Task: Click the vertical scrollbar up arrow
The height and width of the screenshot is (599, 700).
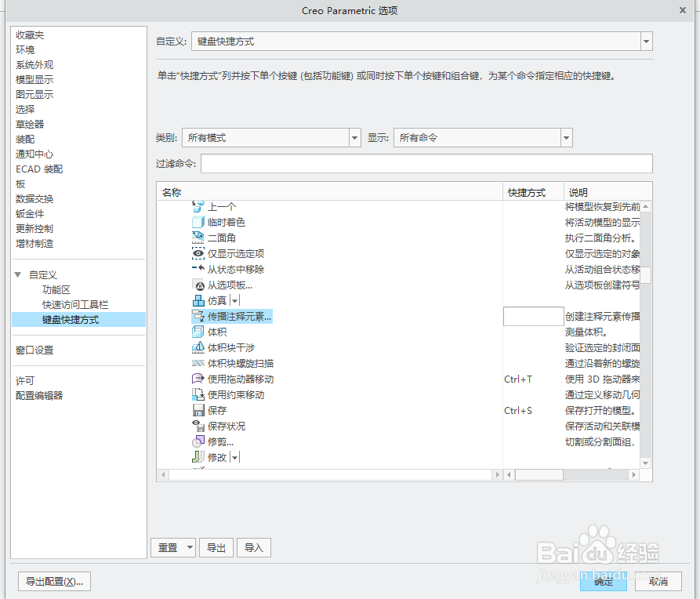Action: (646, 206)
